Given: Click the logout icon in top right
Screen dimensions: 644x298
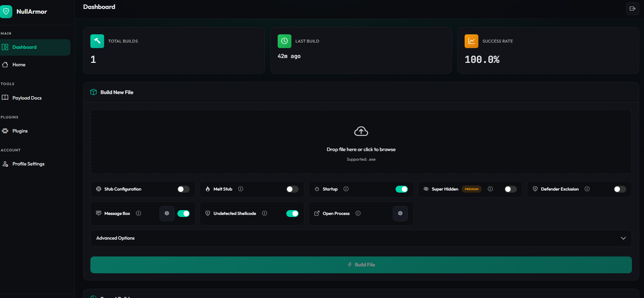Looking at the screenshot, I should [x=632, y=9].
